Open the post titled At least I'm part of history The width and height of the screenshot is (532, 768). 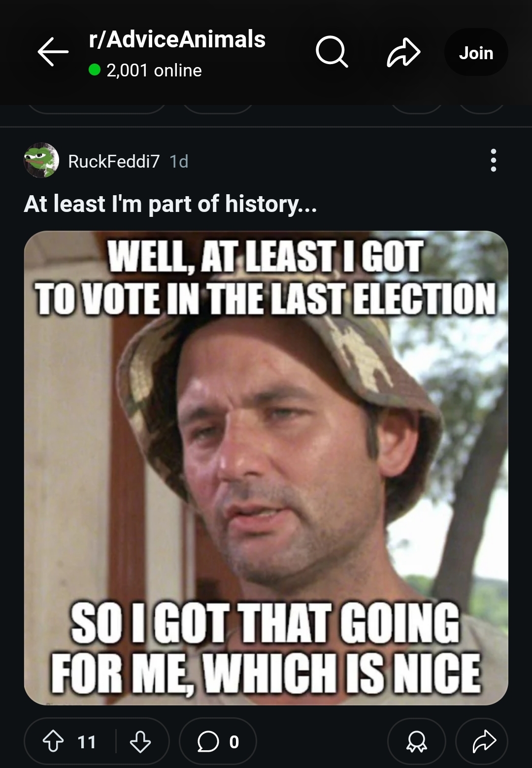(170, 204)
